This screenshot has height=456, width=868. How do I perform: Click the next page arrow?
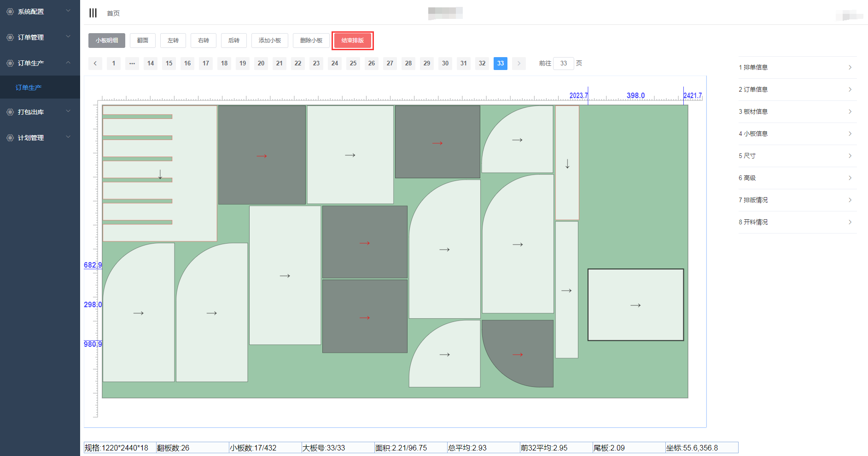(519, 64)
